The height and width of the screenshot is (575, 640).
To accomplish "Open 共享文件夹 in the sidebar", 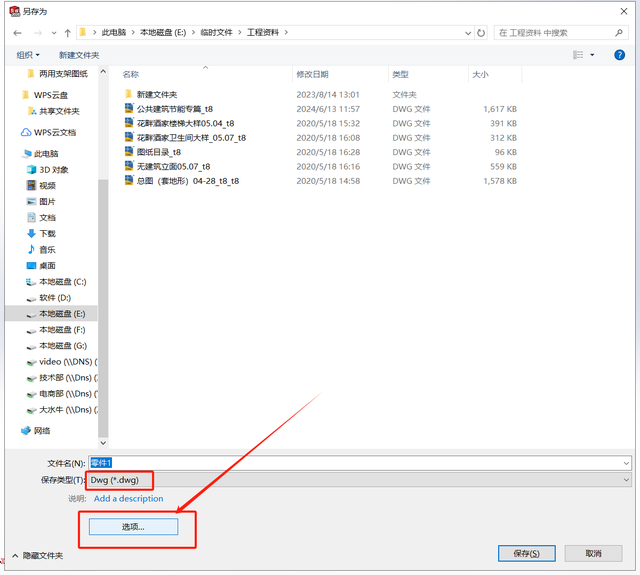I will click(59, 111).
